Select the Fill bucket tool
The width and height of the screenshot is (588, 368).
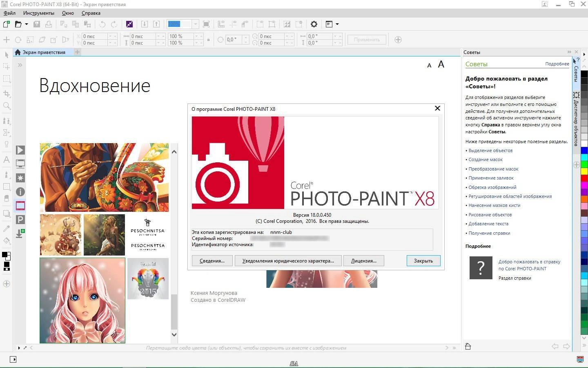(7, 240)
